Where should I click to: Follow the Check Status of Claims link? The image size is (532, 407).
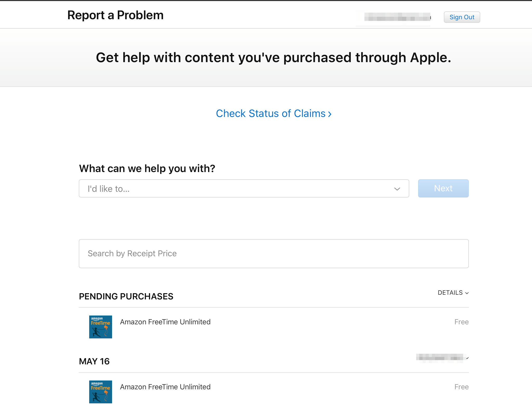(273, 114)
